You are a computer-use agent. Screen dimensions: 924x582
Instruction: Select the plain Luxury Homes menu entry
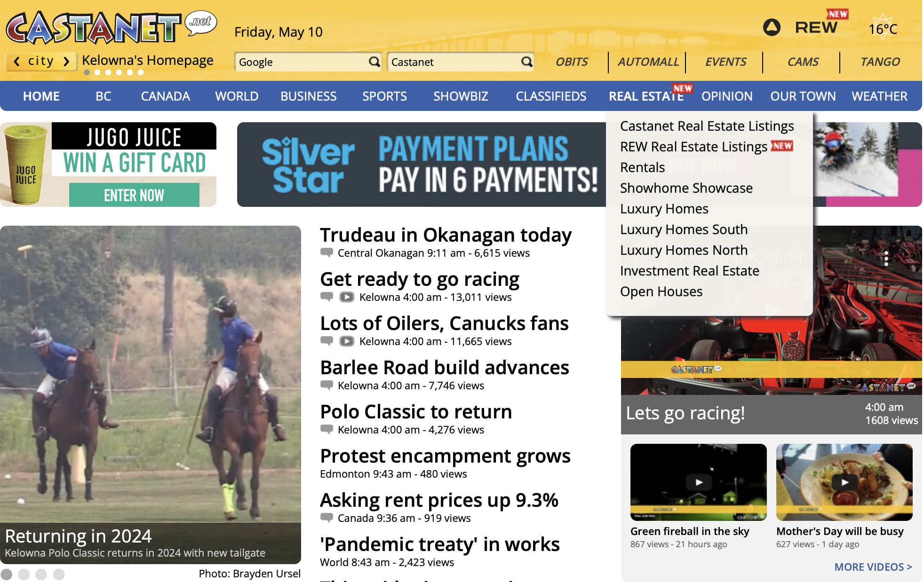[x=664, y=209]
